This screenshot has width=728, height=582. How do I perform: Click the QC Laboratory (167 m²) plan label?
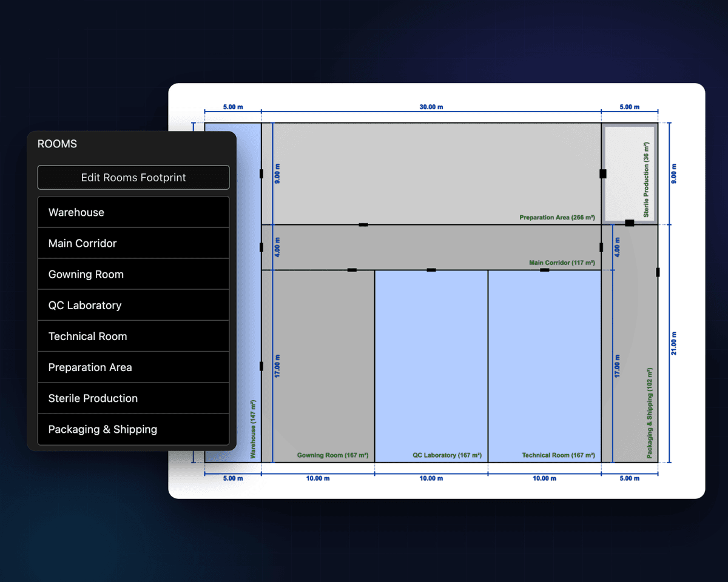point(447,455)
